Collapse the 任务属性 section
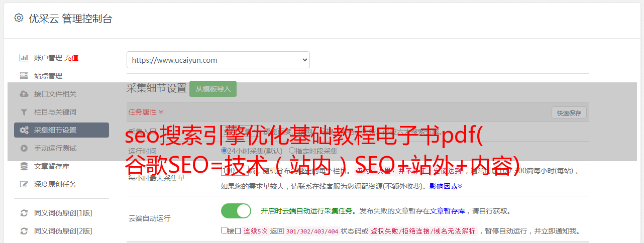 click(146, 112)
